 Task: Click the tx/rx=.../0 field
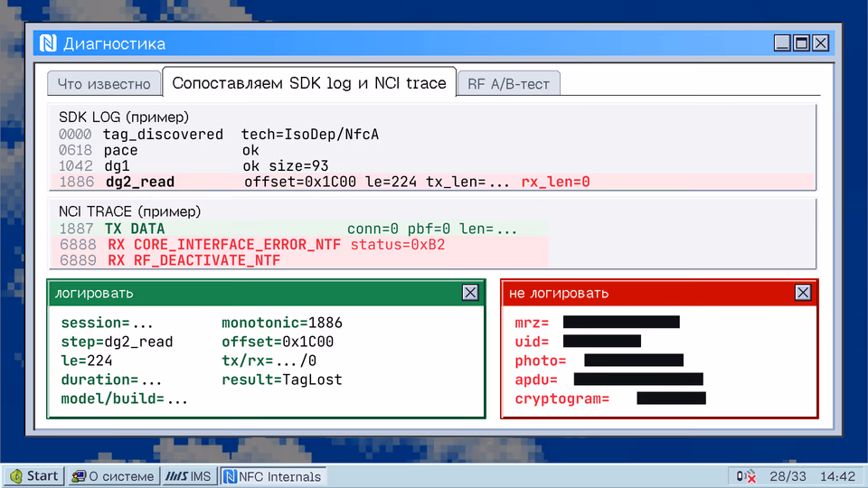[269, 361]
